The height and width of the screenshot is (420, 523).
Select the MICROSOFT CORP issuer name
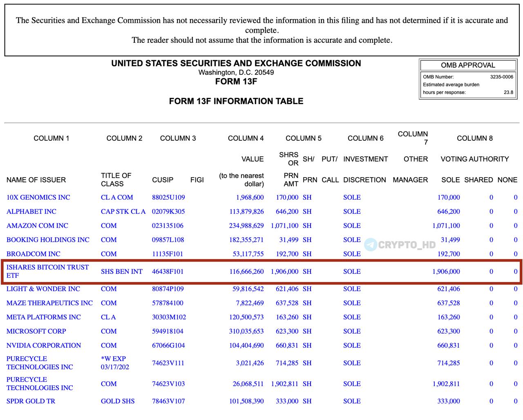[x=36, y=331]
